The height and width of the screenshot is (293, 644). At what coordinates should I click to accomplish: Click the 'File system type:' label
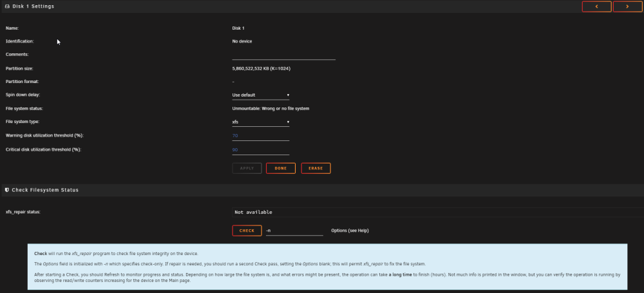click(x=23, y=122)
